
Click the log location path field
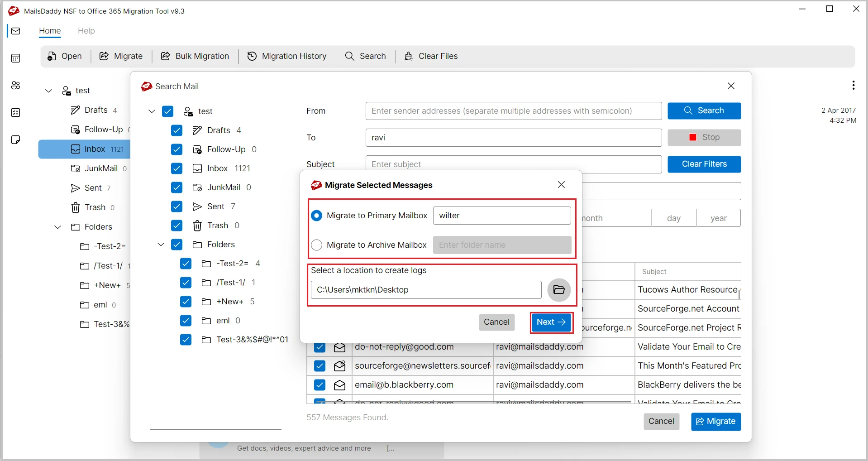pos(426,290)
